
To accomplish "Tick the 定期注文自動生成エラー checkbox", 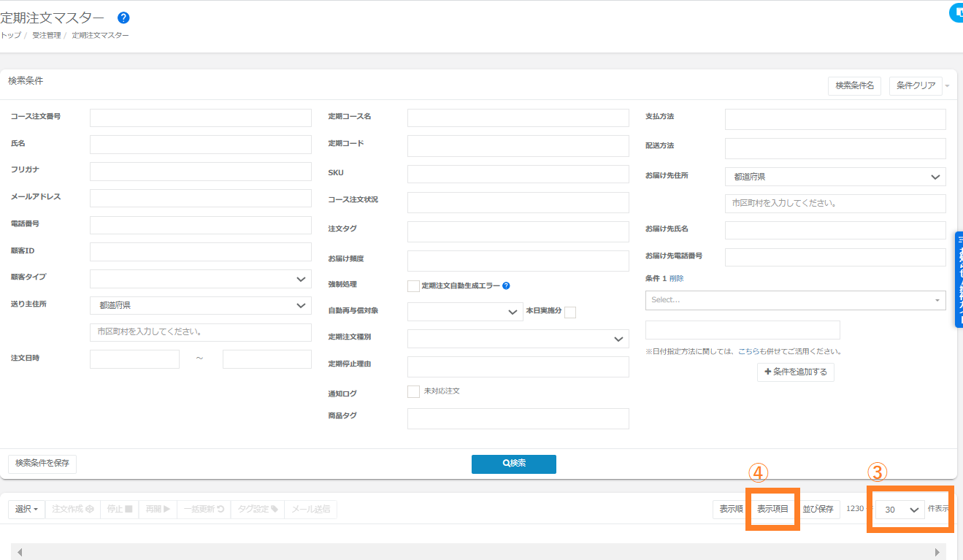I will (x=413, y=286).
